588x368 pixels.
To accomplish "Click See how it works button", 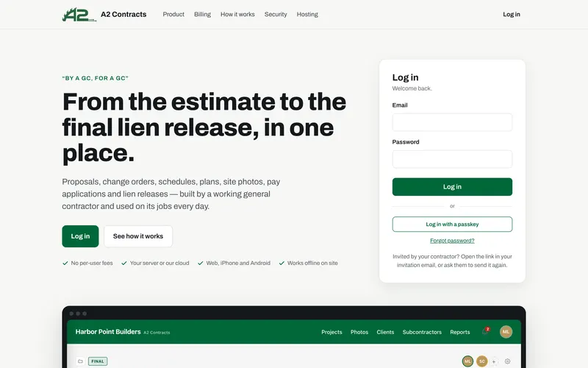I will tap(138, 236).
